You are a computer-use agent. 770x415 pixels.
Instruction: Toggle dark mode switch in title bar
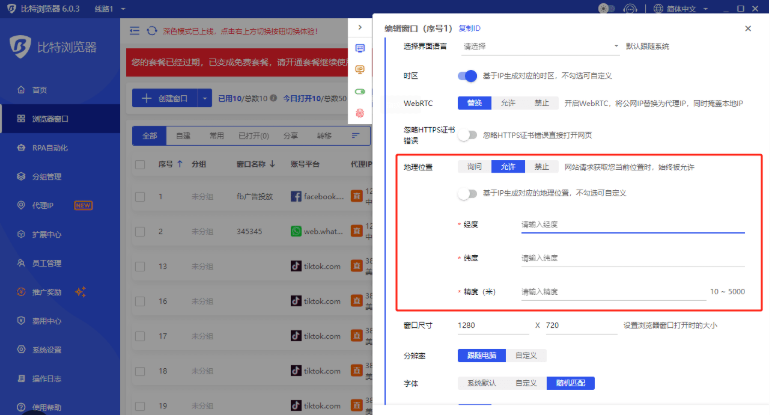click(607, 9)
